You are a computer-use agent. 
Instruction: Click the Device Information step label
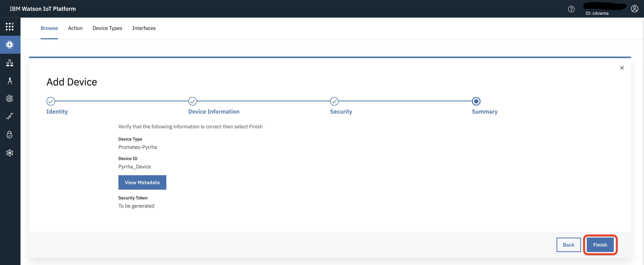click(x=214, y=112)
